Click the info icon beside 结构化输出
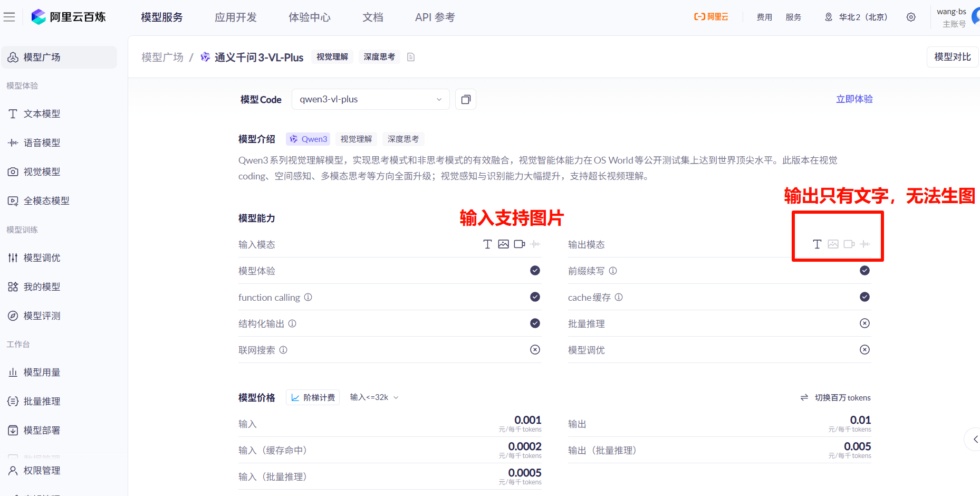 pos(292,324)
